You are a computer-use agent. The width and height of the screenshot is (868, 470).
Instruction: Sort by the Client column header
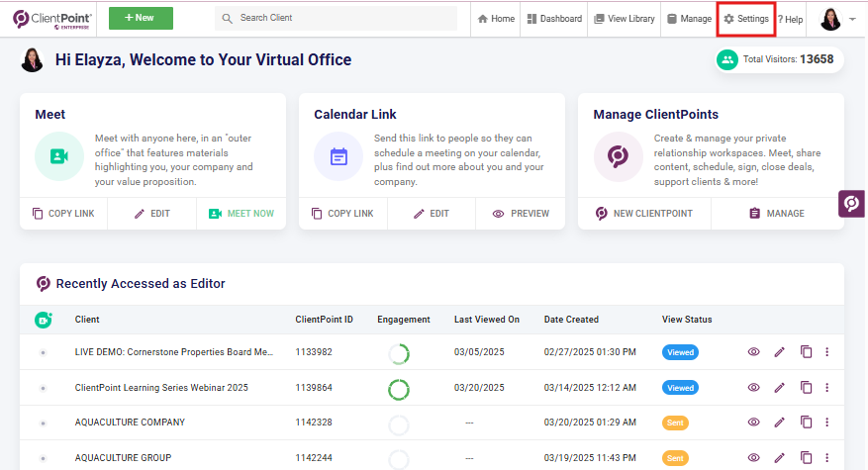[x=87, y=320]
